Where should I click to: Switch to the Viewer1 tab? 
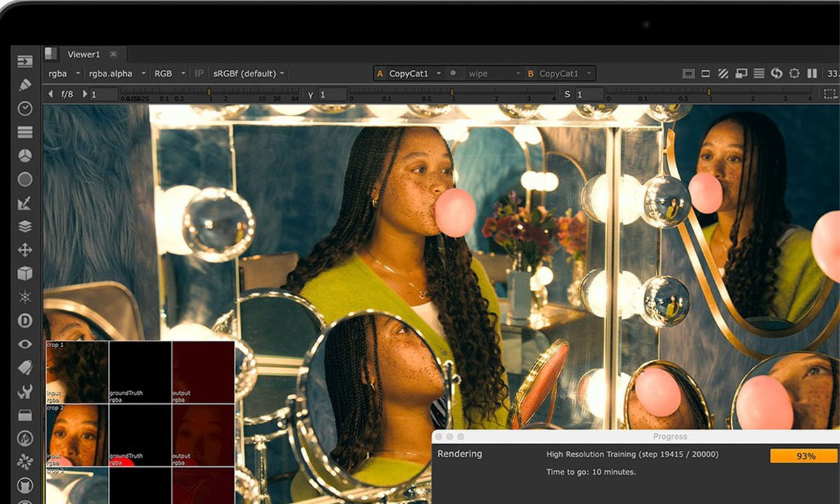click(x=83, y=55)
